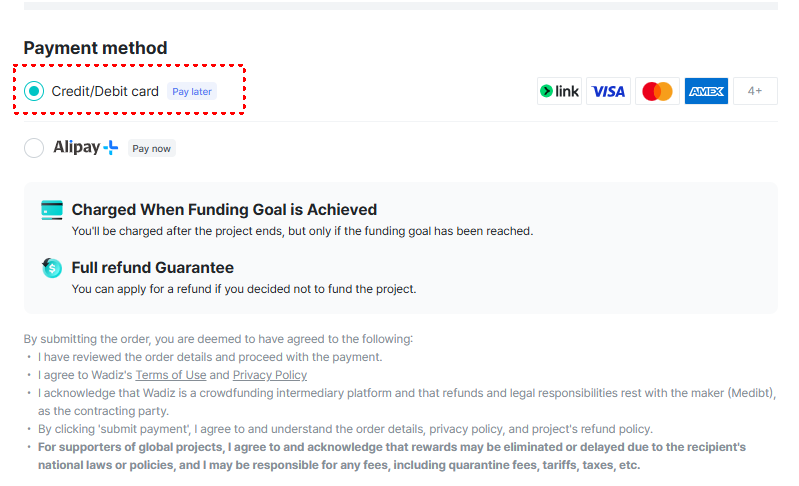Click the "Full refund Guarantee" heading

coord(152,268)
